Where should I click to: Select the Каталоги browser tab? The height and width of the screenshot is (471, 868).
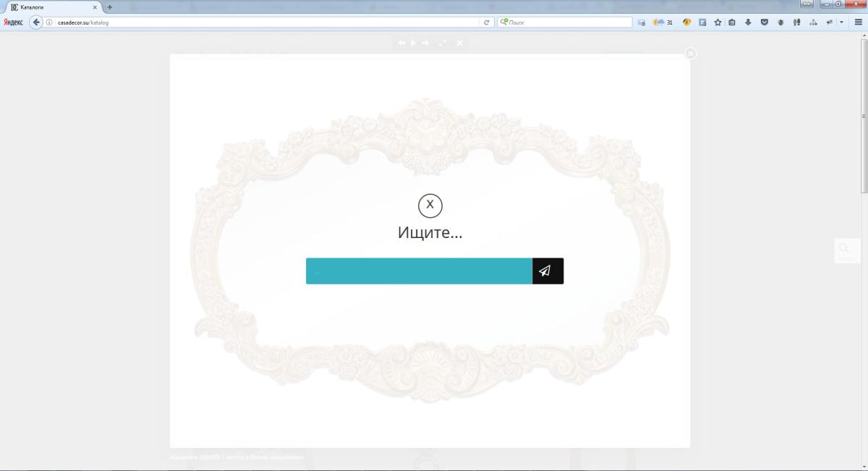(x=51, y=7)
